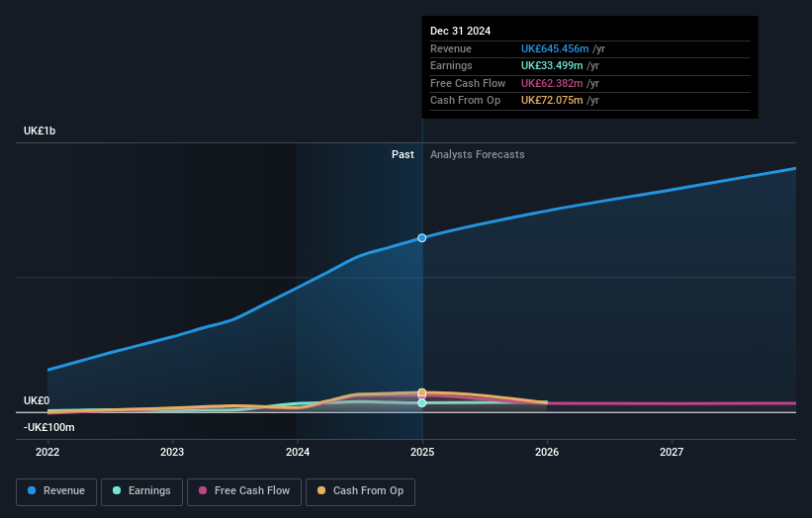Viewport: 812px width, 518px height.
Task: Click the blue Revenue data point at 2025
Action: [x=422, y=238]
